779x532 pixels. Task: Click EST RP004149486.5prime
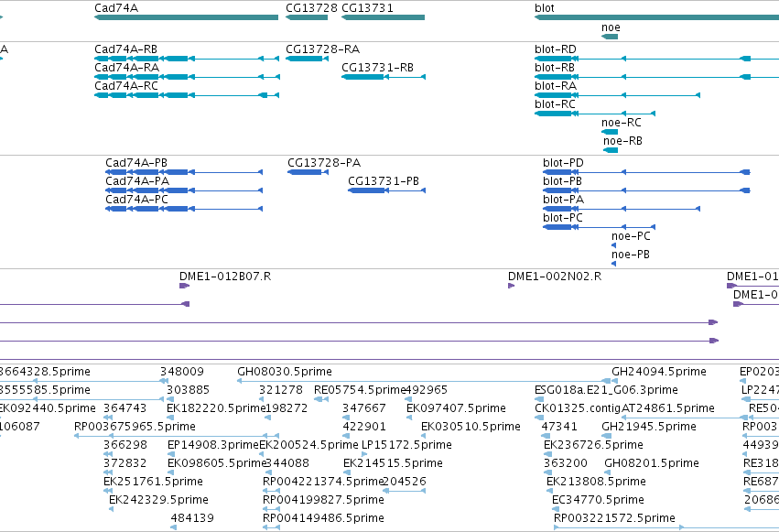pyautogui.click(x=271, y=527)
